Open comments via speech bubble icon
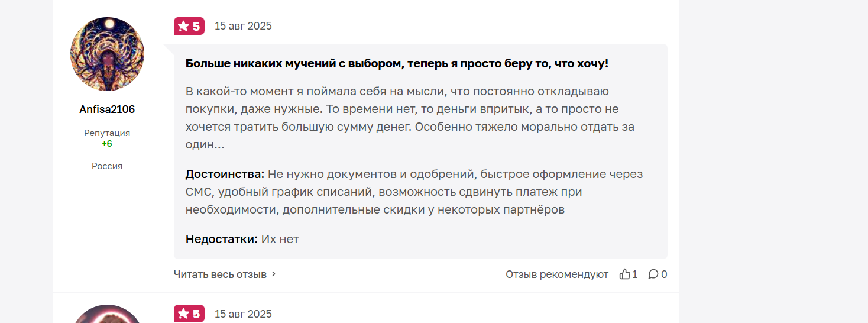 (x=653, y=274)
